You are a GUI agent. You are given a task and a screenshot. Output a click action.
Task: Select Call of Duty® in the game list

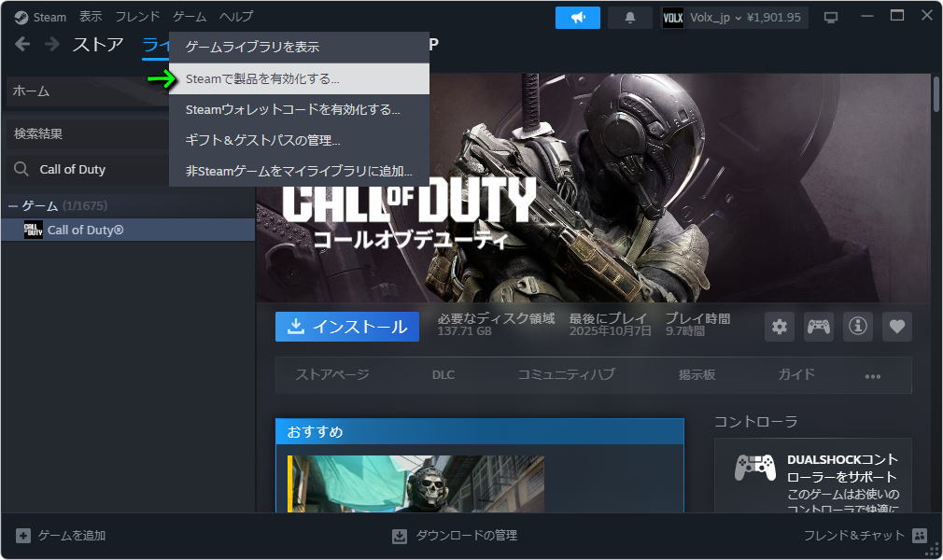(128, 230)
